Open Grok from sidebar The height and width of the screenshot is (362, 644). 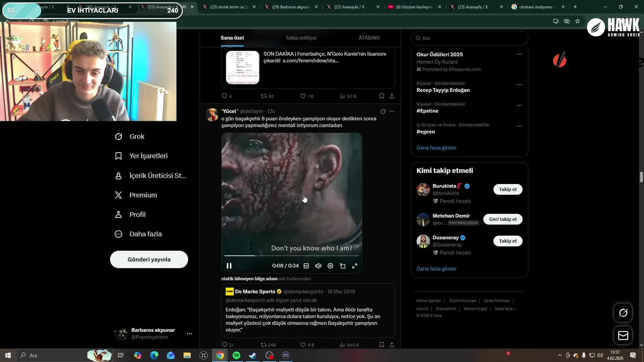tap(130, 136)
